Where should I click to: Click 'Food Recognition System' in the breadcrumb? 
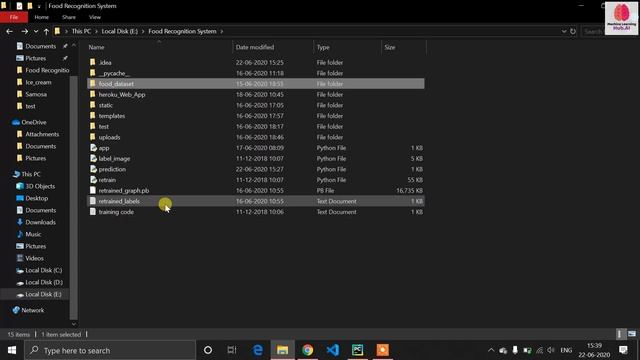coord(182,31)
